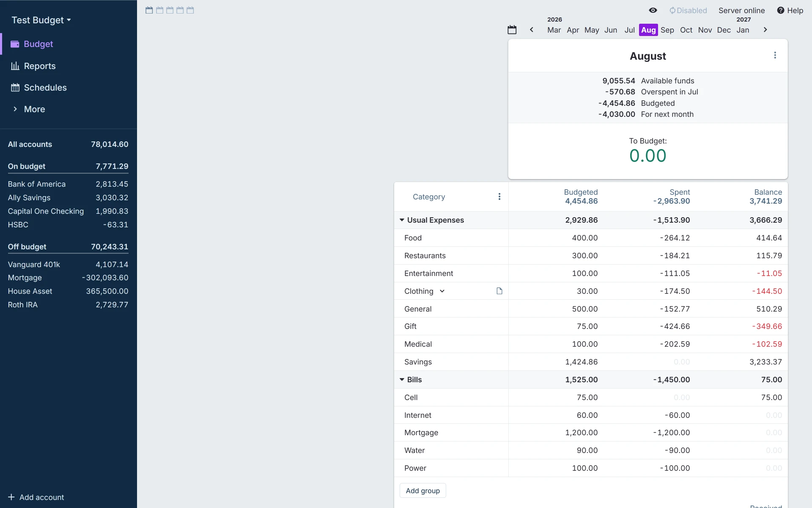Select the Sep month tab
812x508 pixels.
pyautogui.click(x=667, y=30)
